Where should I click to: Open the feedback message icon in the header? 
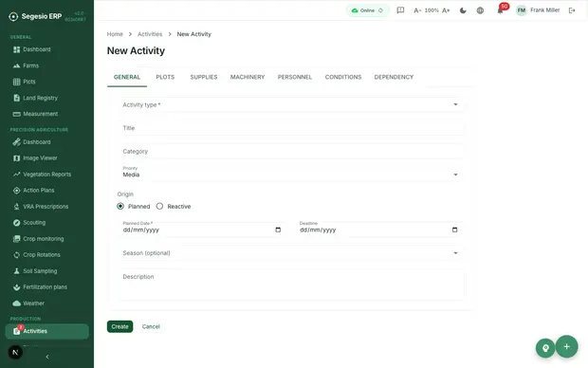[x=400, y=10]
